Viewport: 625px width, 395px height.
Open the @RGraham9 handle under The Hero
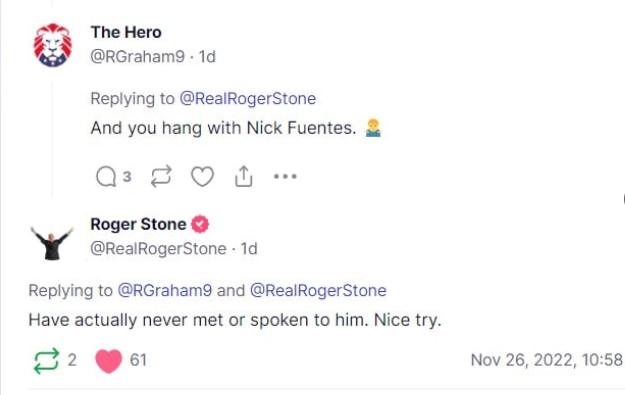click(138, 57)
